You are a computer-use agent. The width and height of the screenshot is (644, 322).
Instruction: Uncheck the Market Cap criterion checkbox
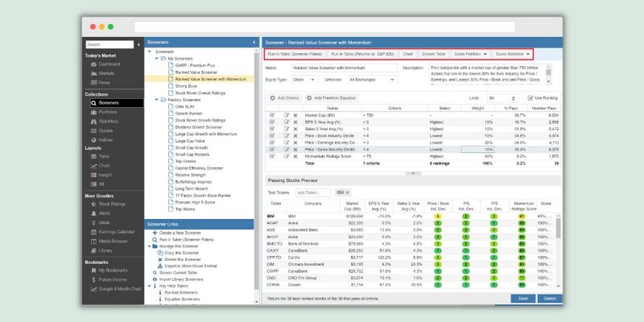pos(272,115)
